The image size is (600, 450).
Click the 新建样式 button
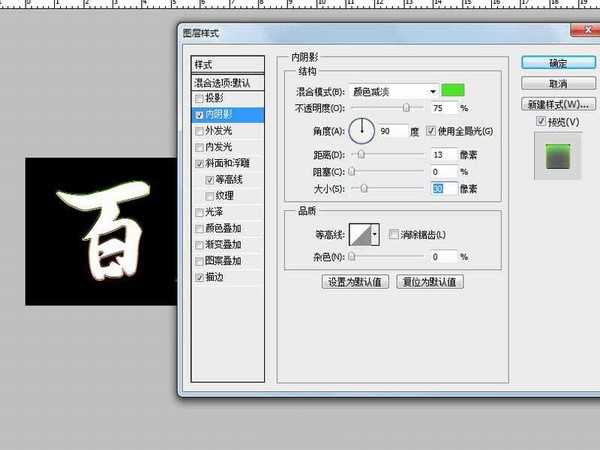click(x=558, y=104)
